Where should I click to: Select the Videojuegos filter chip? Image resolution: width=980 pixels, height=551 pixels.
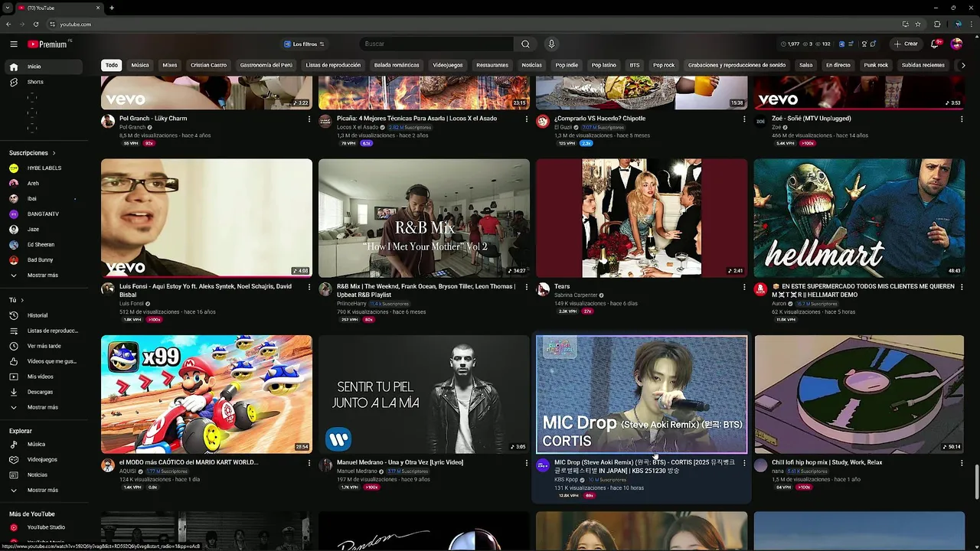[x=448, y=65]
